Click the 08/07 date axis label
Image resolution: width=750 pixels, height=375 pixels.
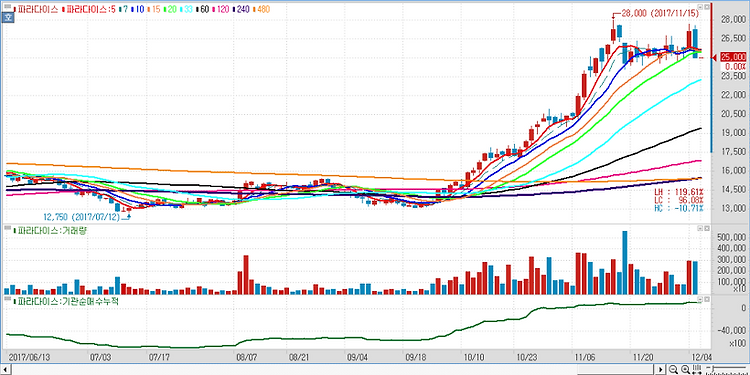[x=247, y=357]
